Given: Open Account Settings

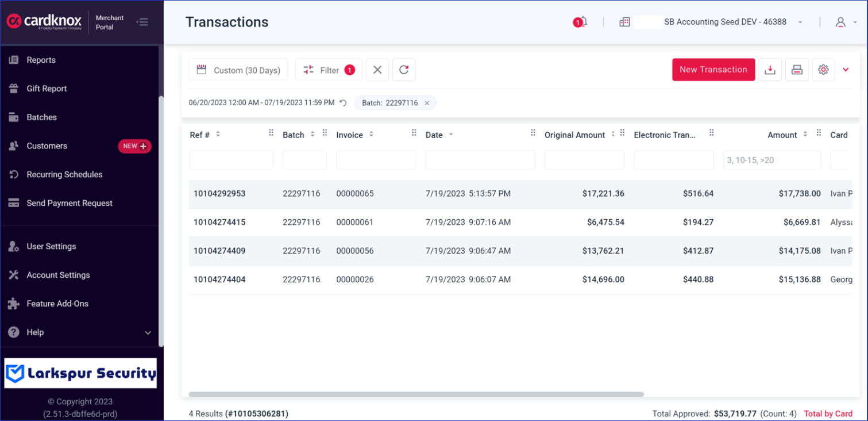Looking at the screenshot, I should click(x=58, y=275).
